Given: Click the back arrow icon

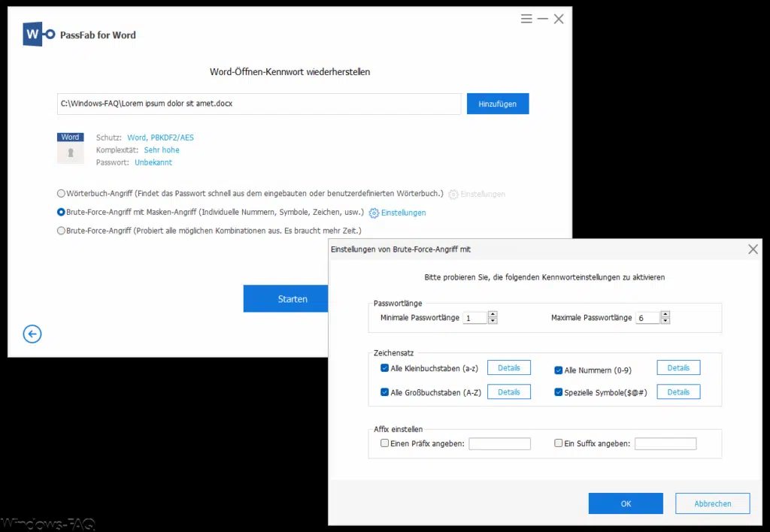Looking at the screenshot, I should point(32,334).
